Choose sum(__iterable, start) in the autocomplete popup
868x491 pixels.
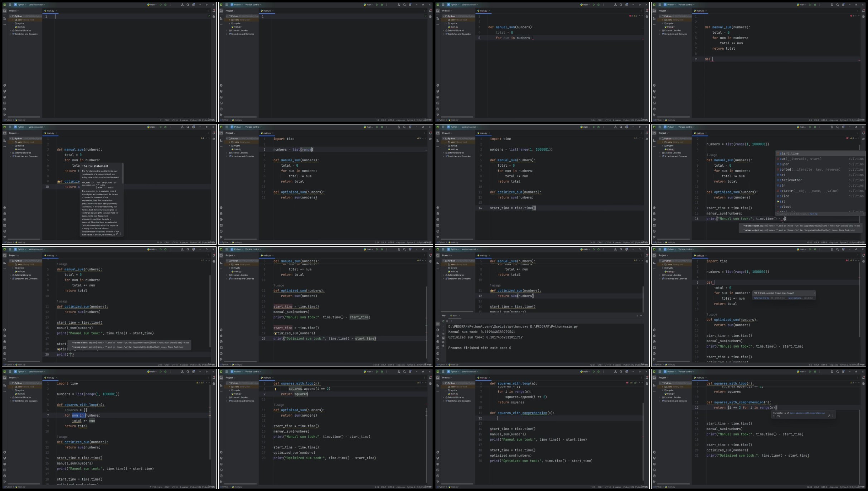coord(820,159)
